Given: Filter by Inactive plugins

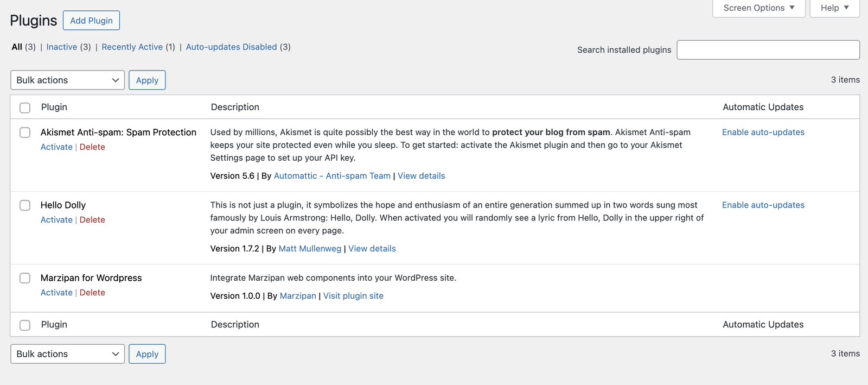Looking at the screenshot, I should pyautogui.click(x=62, y=47).
